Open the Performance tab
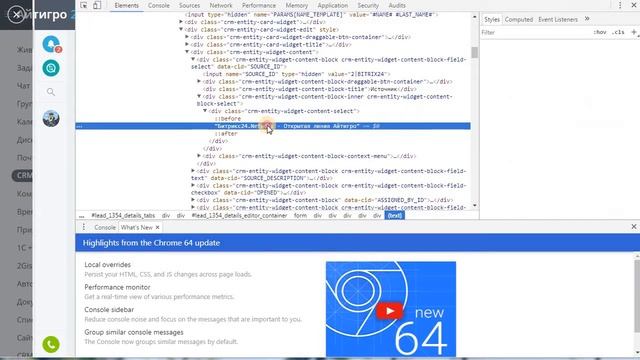The height and width of the screenshot is (360, 640). point(259,5)
